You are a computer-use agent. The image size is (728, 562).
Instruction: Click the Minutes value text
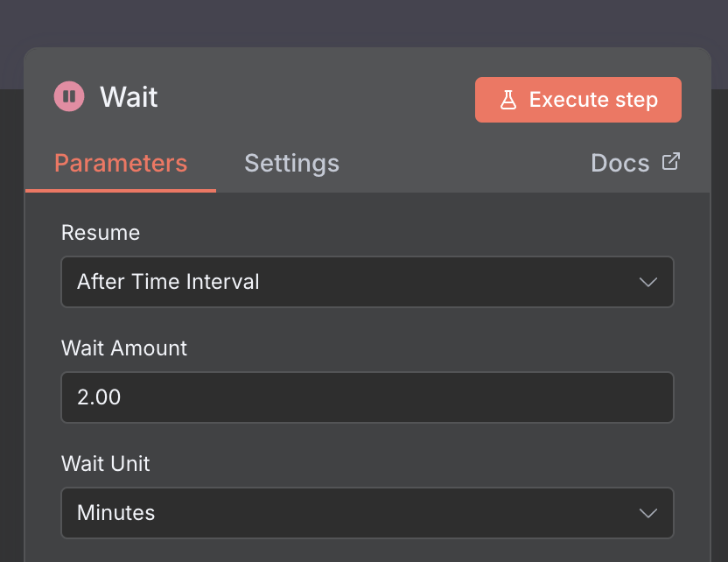point(115,513)
